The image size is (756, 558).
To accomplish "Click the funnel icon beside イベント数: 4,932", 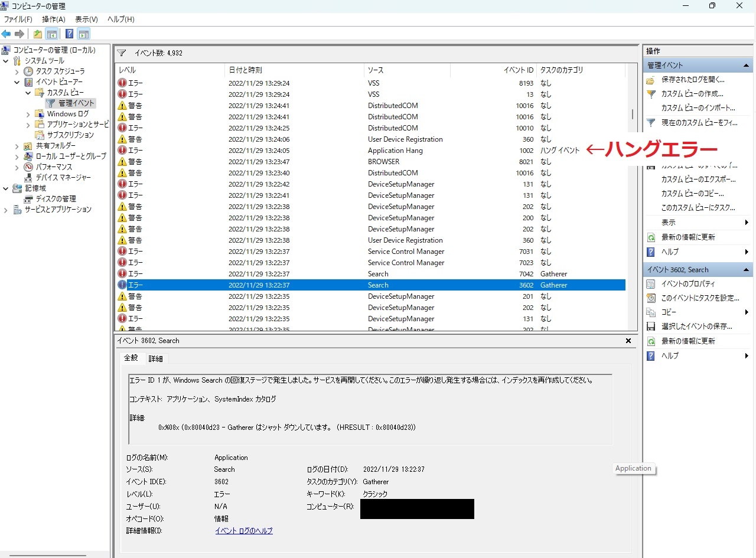I will (x=122, y=53).
